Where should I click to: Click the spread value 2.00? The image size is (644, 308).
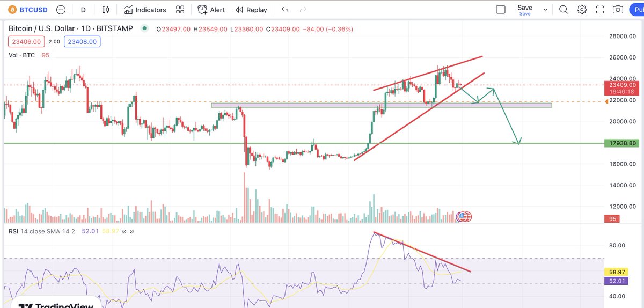pos(54,42)
